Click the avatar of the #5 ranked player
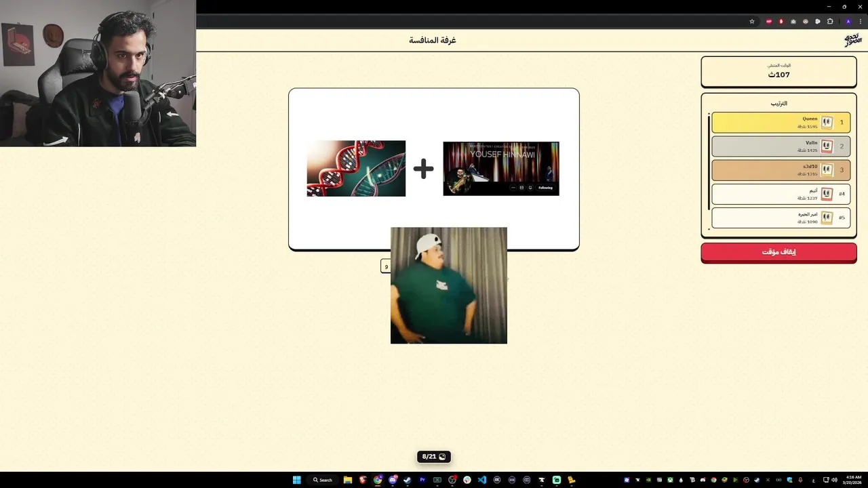 [x=827, y=218]
